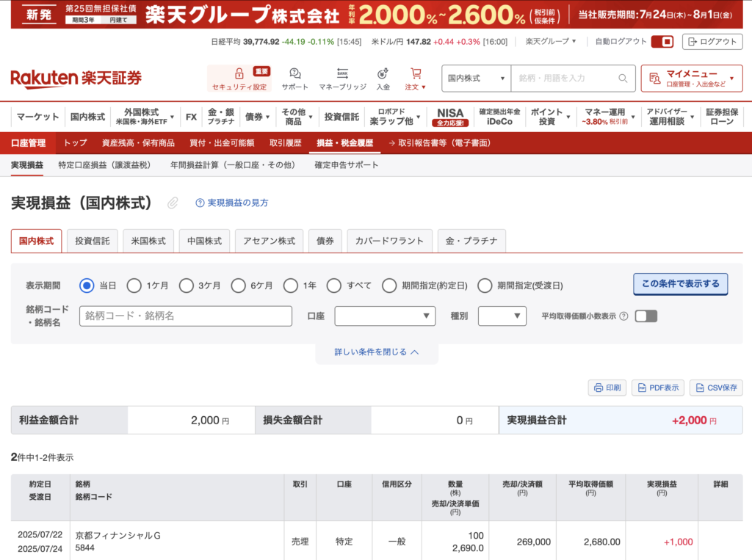Switch to the カバードワラント tab

pos(389,241)
